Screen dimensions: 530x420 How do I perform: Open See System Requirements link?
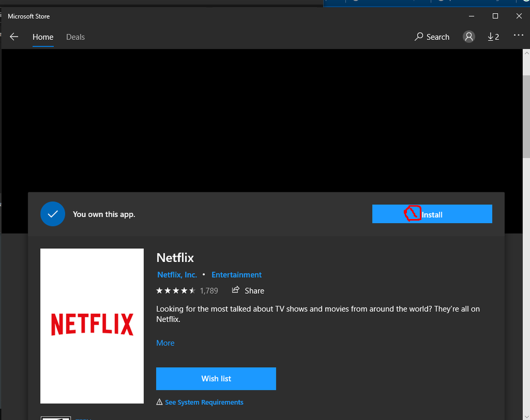(x=204, y=402)
